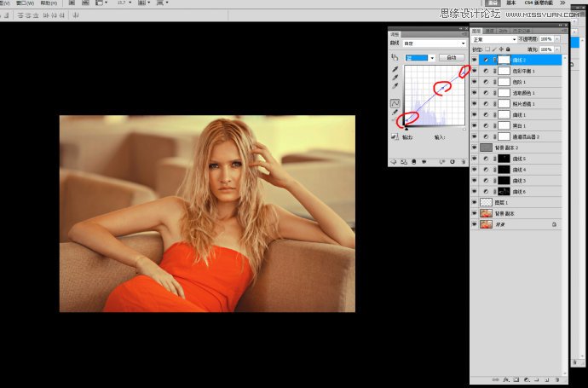
Task: Hide the bottom 背景 layer
Action: click(475, 224)
